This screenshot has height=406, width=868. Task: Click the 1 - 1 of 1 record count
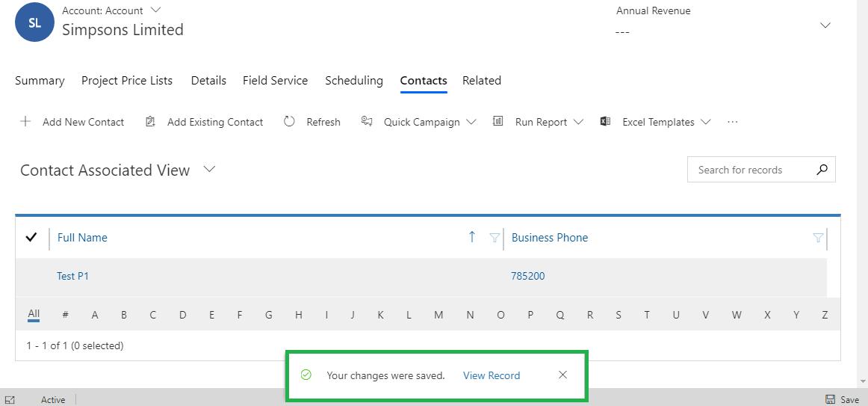[75, 345]
